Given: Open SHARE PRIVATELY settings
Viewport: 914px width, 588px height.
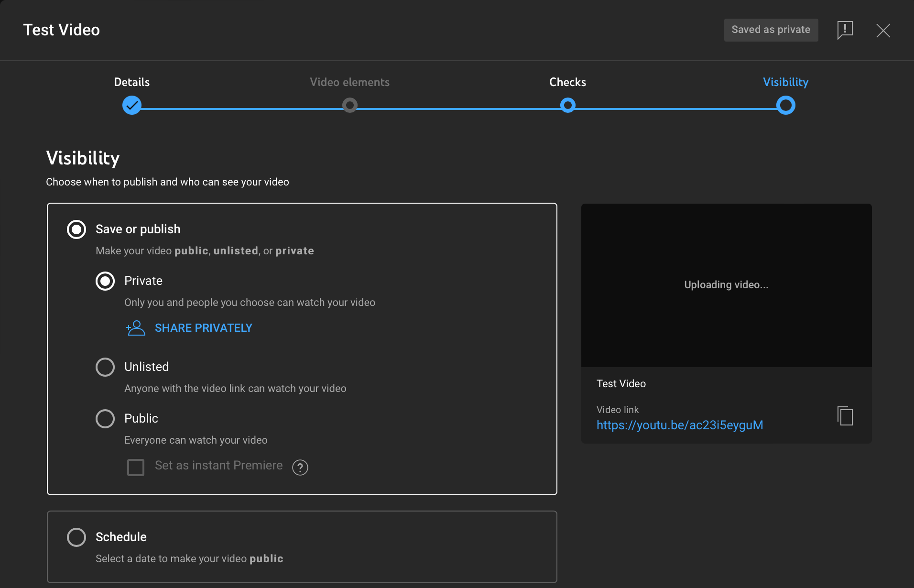Looking at the screenshot, I should [x=203, y=328].
